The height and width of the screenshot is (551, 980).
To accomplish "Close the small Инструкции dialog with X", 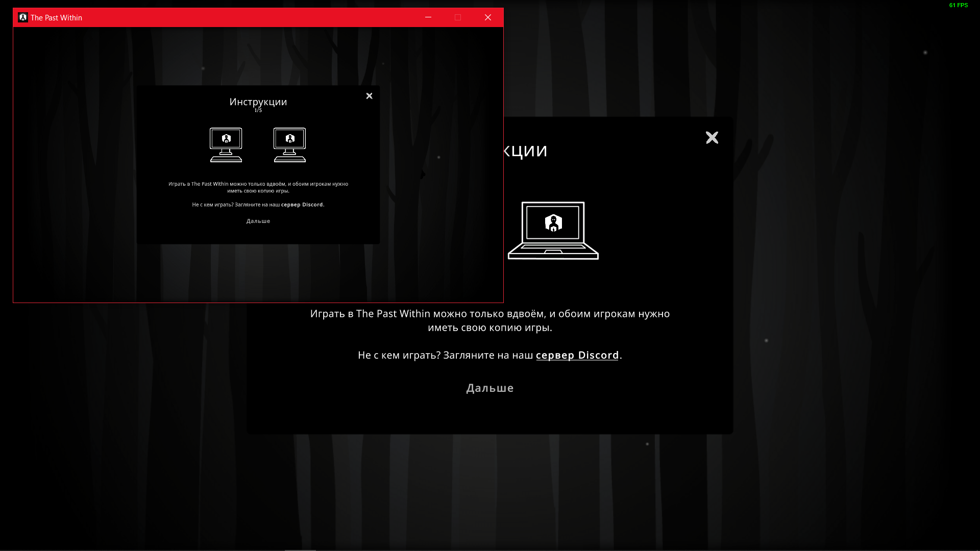I will [x=369, y=96].
